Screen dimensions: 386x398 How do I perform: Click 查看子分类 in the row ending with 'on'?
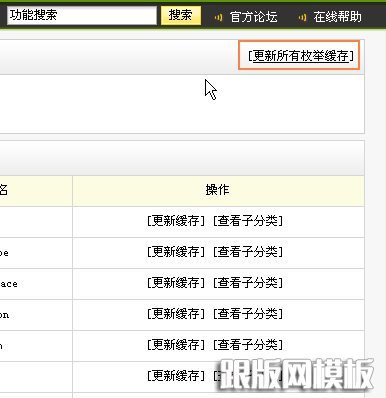248,314
